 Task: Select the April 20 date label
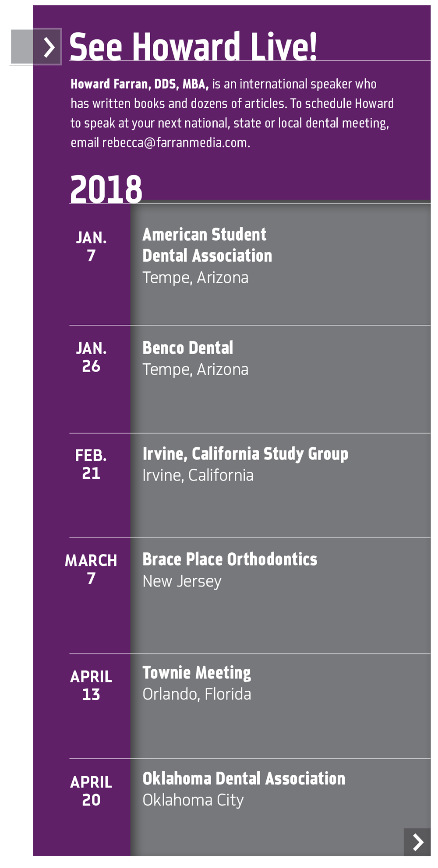click(91, 791)
